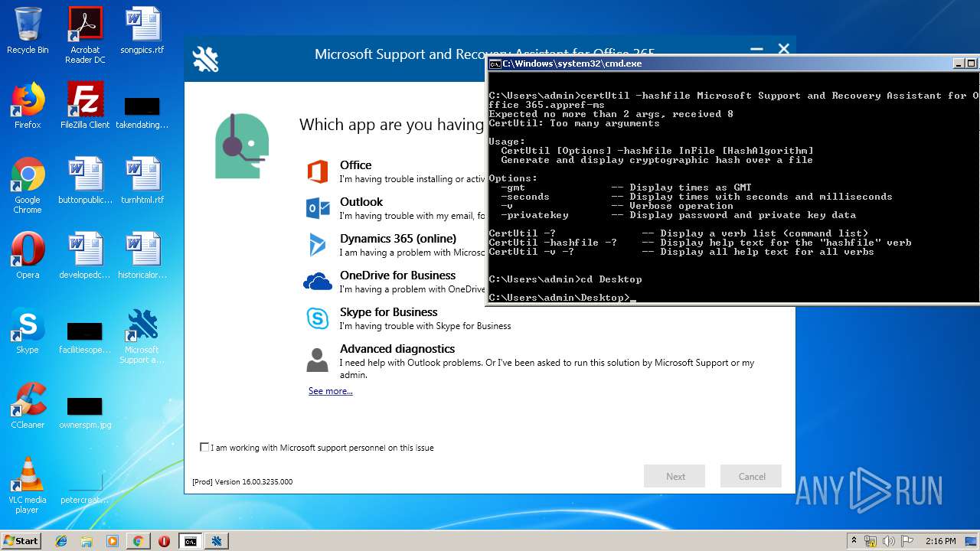Switch to Opera in taskbar
The image size is (980, 551).
point(164,541)
